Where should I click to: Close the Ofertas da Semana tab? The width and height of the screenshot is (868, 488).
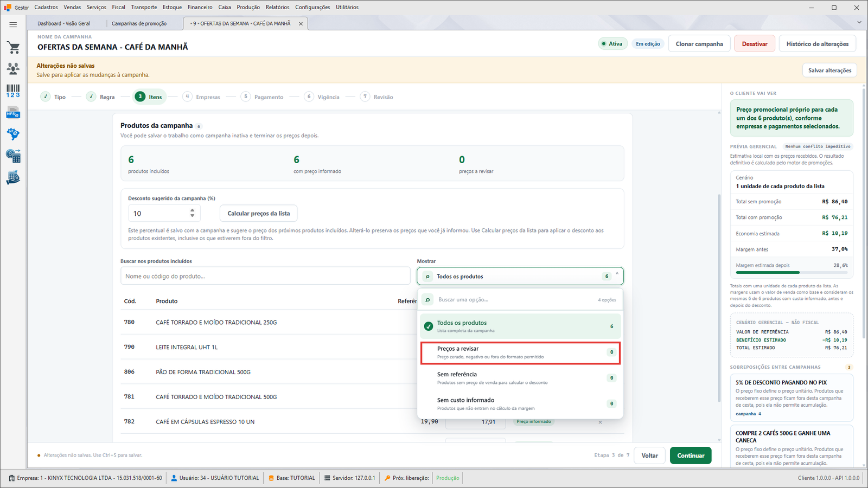[301, 24]
